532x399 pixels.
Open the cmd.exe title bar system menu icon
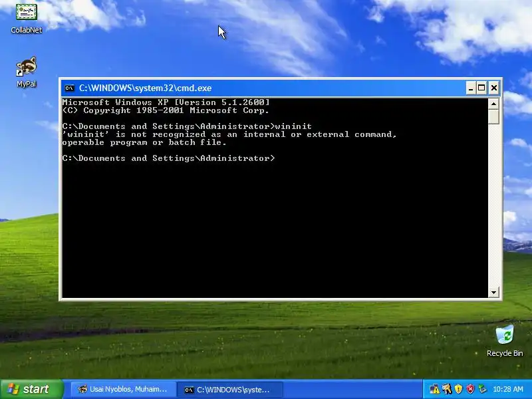pyautogui.click(x=69, y=88)
